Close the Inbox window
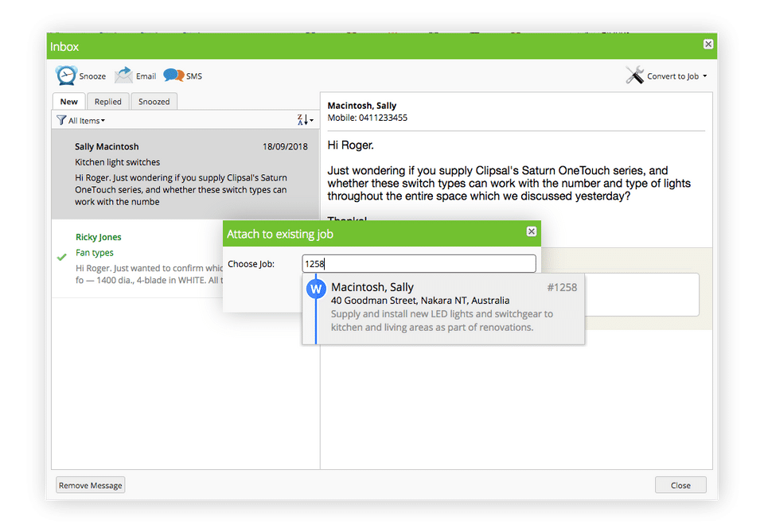The height and width of the screenshot is (532, 764). [708, 45]
